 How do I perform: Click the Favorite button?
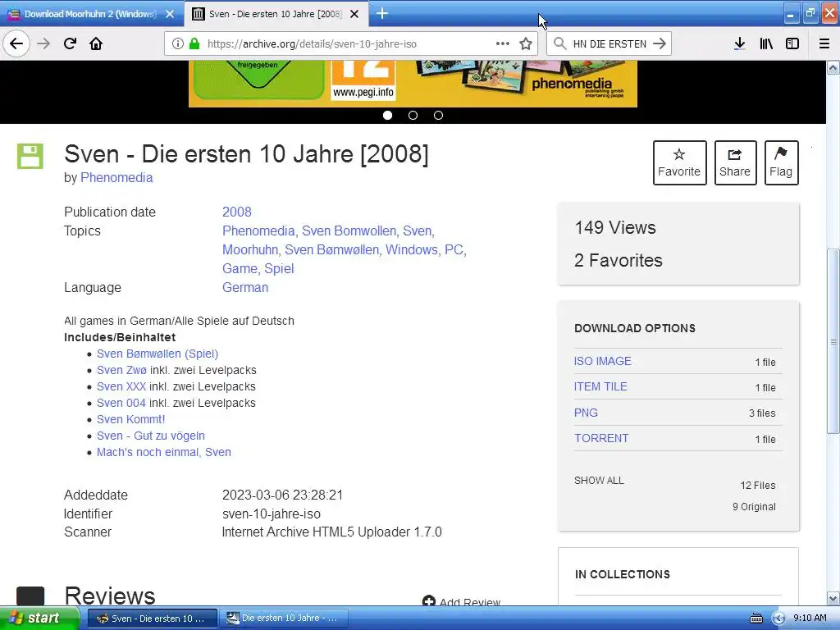click(679, 163)
